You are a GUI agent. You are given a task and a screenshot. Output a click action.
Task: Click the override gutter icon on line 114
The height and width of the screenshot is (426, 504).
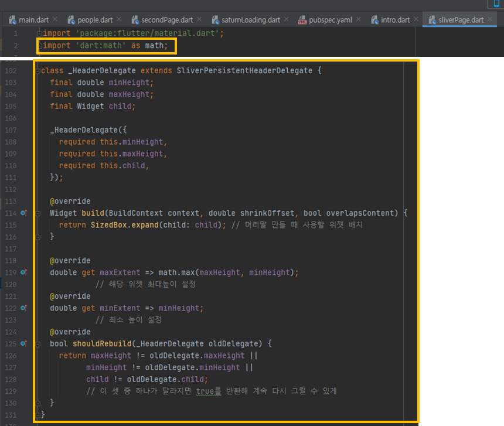(x=24, y=213)
